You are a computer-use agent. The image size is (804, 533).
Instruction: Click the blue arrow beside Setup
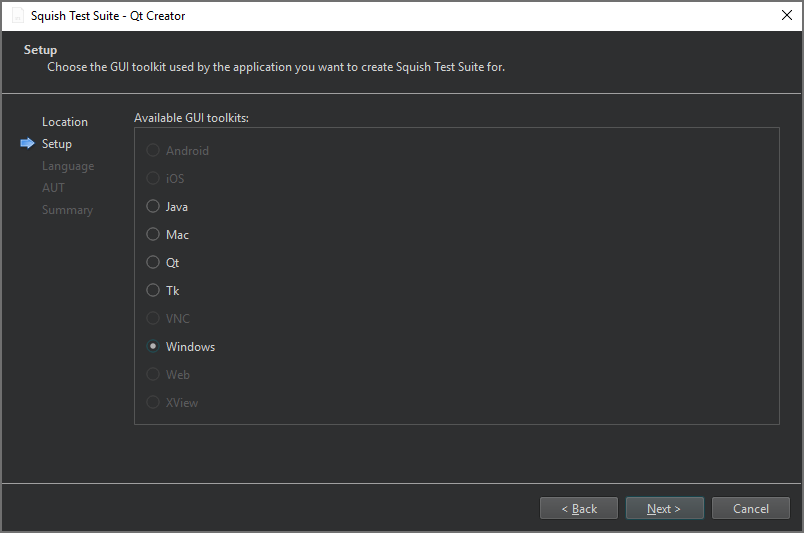(27, 144)
